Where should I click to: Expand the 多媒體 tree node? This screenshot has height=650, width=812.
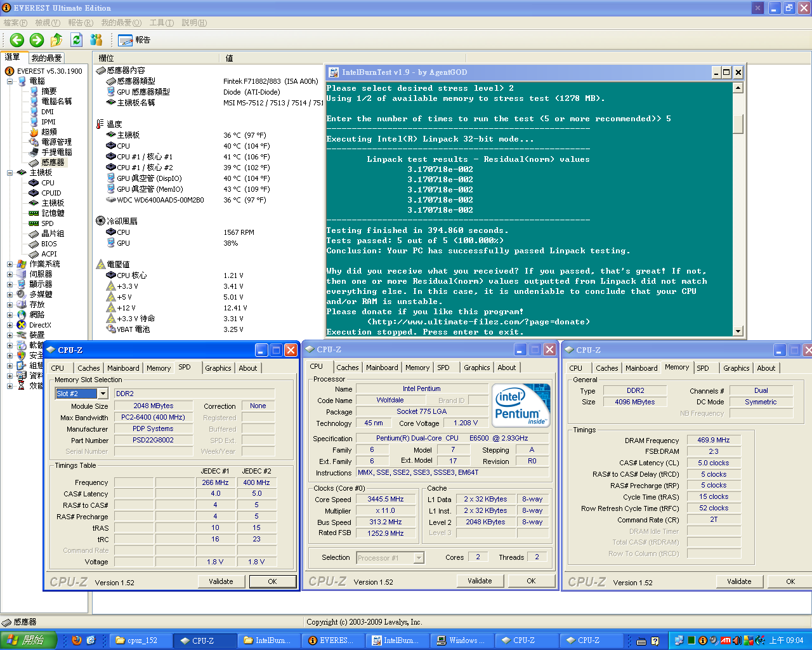click(x=10, y=295)
